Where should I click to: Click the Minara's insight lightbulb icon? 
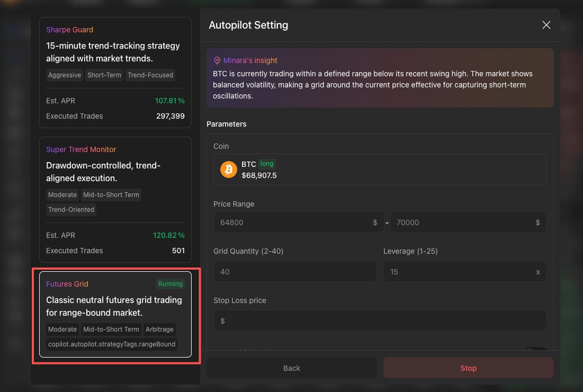click(x=217, y=60)
